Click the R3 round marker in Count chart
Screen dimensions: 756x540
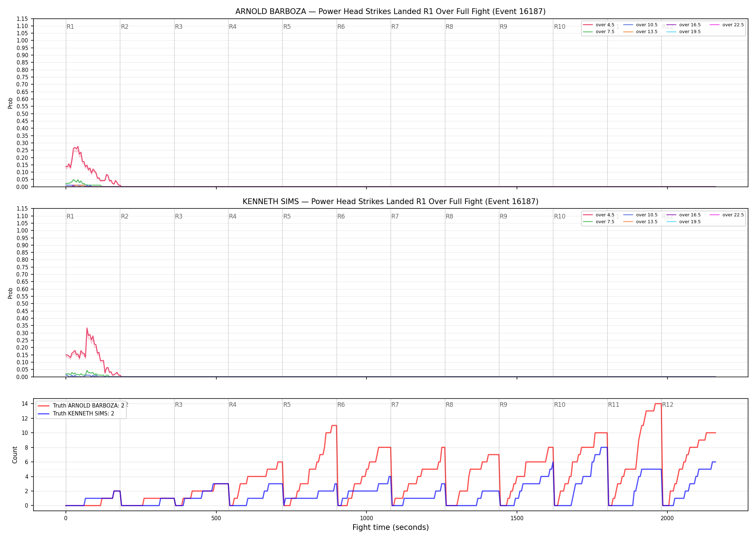pyautogui.click(x=179, y=405)
